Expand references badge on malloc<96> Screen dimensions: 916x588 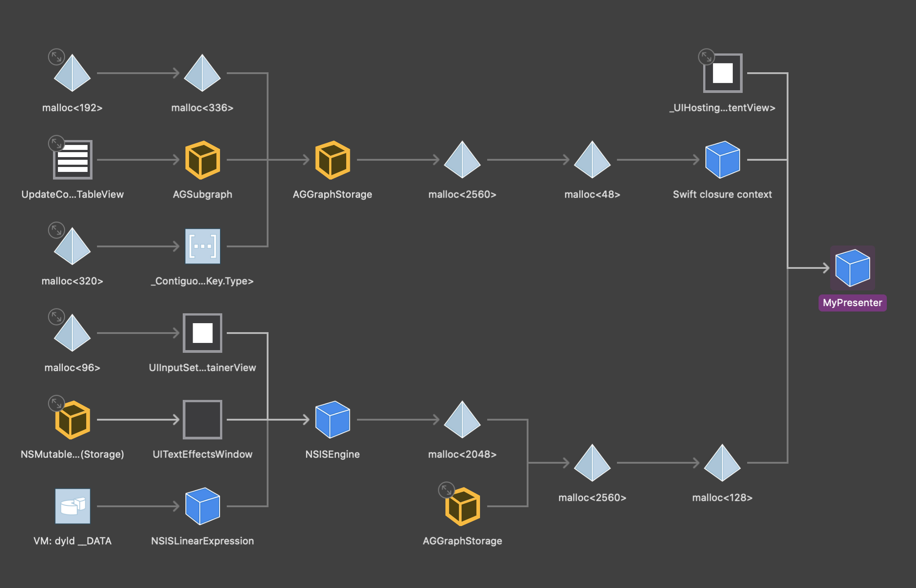[57, 317]
